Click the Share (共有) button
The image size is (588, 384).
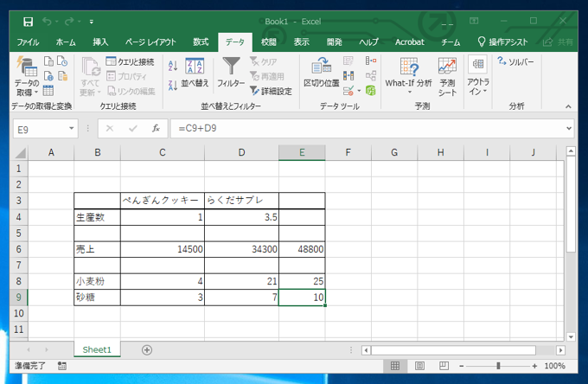coord(558,42)
